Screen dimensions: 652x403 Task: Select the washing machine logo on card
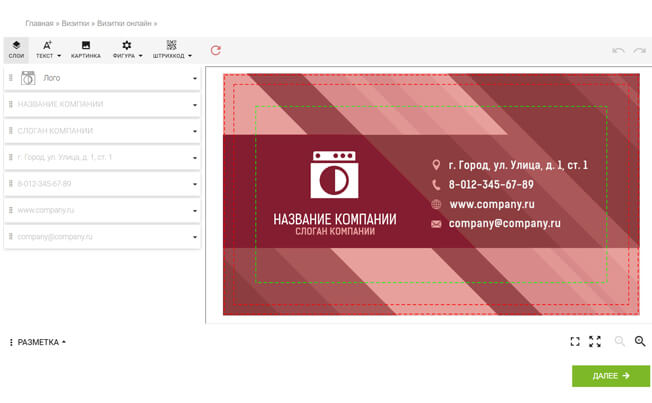pyautogui.click(x=334, y=175)
